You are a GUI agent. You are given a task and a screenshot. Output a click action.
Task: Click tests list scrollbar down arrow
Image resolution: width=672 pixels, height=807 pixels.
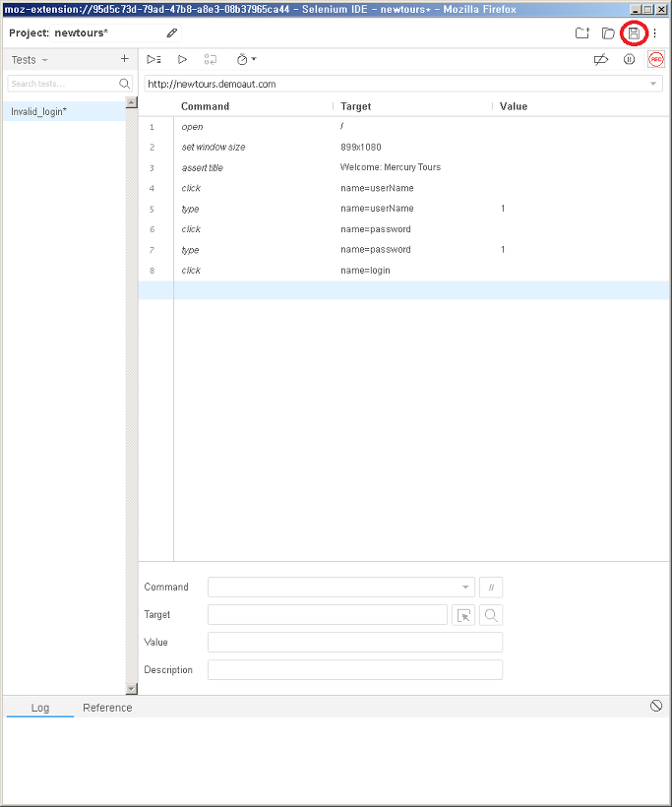pos(132,689)
